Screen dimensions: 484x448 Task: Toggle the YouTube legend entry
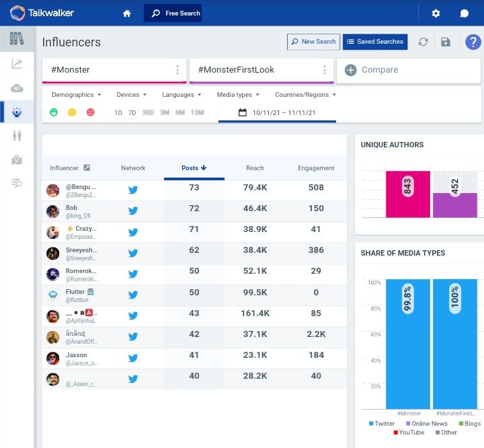[x=409, y=433]
